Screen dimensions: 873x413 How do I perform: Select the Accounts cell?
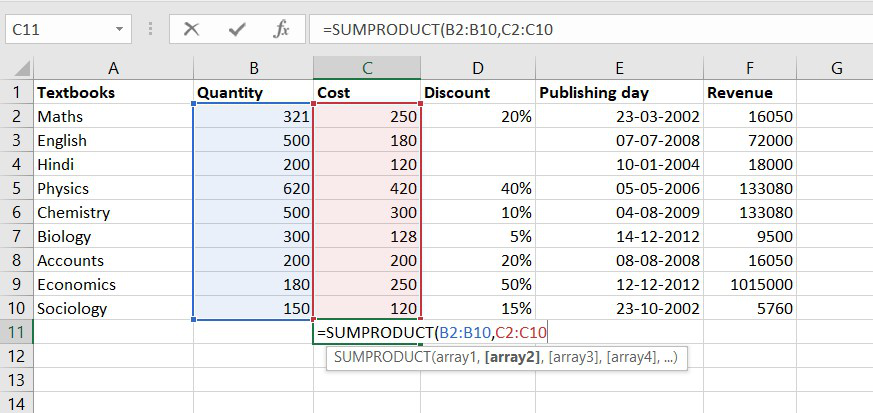click(x=114, y=260)
